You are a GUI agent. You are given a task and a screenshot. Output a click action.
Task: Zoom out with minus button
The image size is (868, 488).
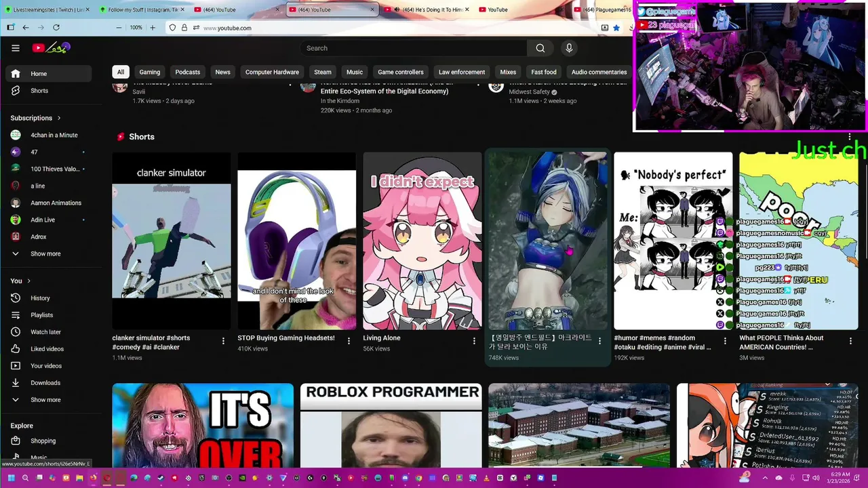click(x=119, y=28)
